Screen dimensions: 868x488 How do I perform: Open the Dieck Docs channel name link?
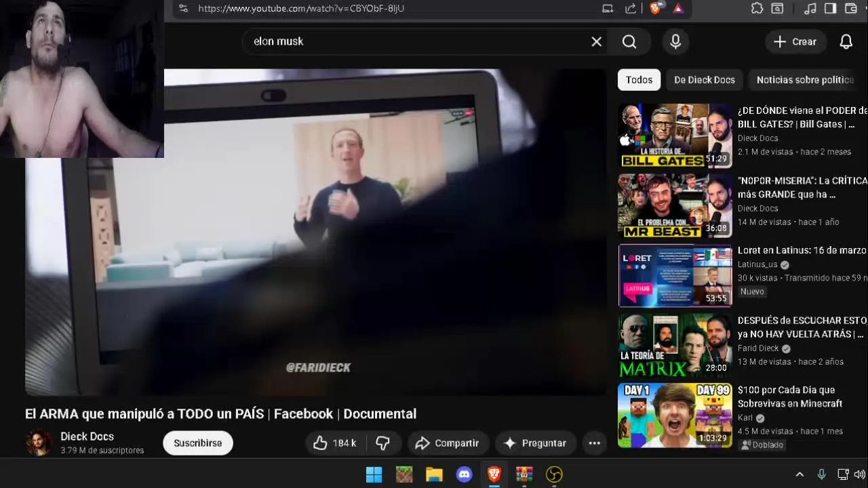(87, 436)
